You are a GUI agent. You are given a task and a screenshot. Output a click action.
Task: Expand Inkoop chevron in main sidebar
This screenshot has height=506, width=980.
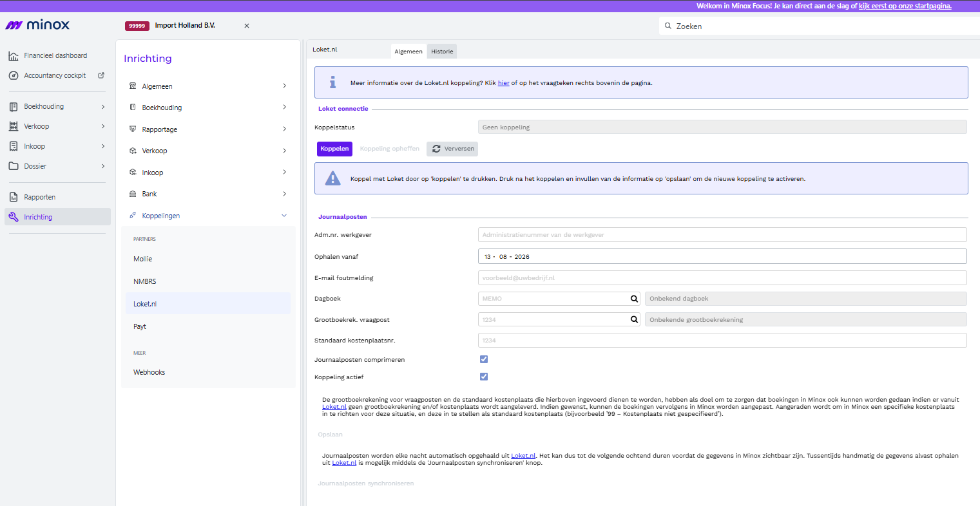click(x=103, y=146)
